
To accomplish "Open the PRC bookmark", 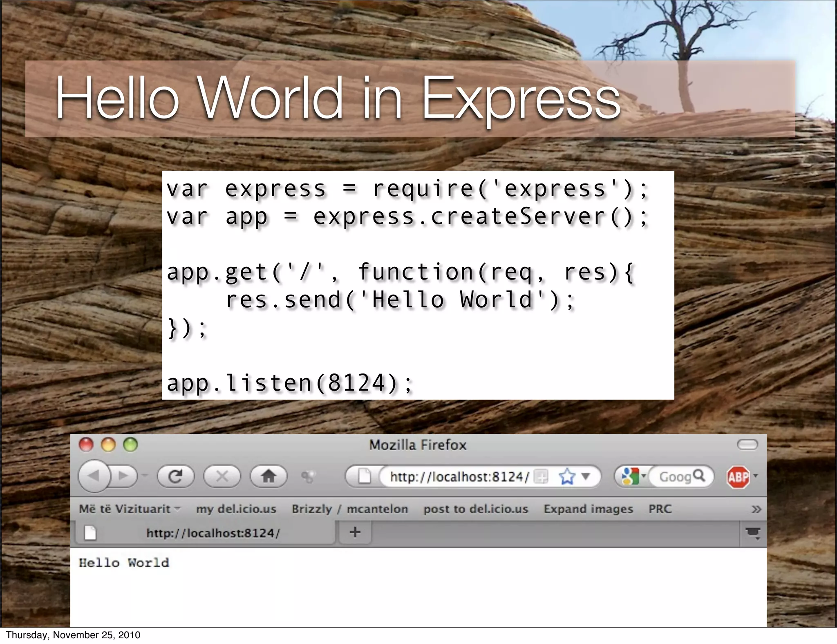I will pyautogui.click(x=660, y=509).
